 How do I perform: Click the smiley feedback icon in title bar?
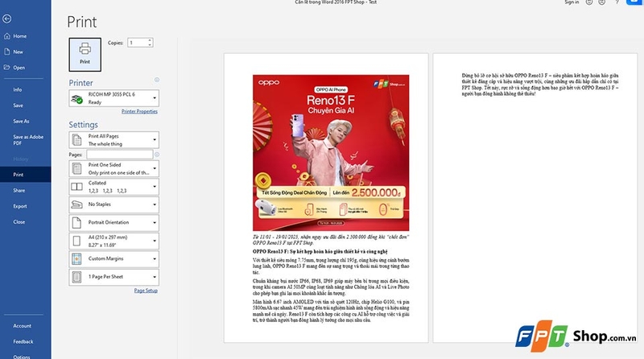coord(589,2)
